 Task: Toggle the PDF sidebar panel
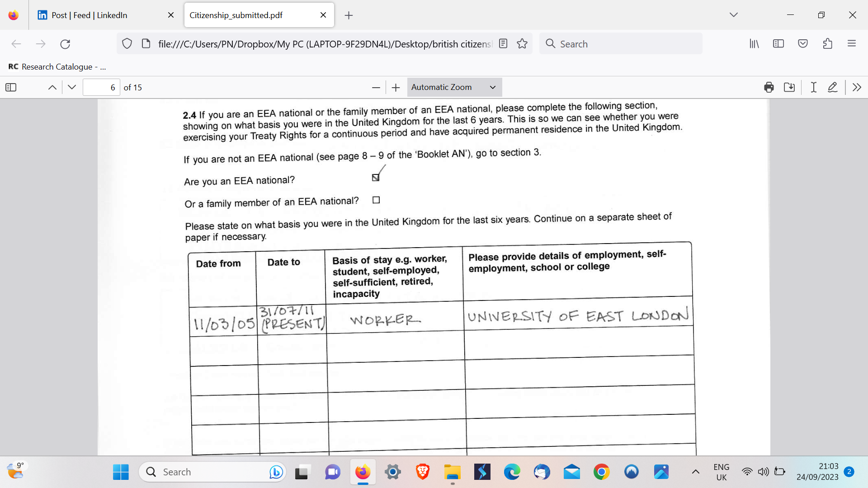[11, 87]
